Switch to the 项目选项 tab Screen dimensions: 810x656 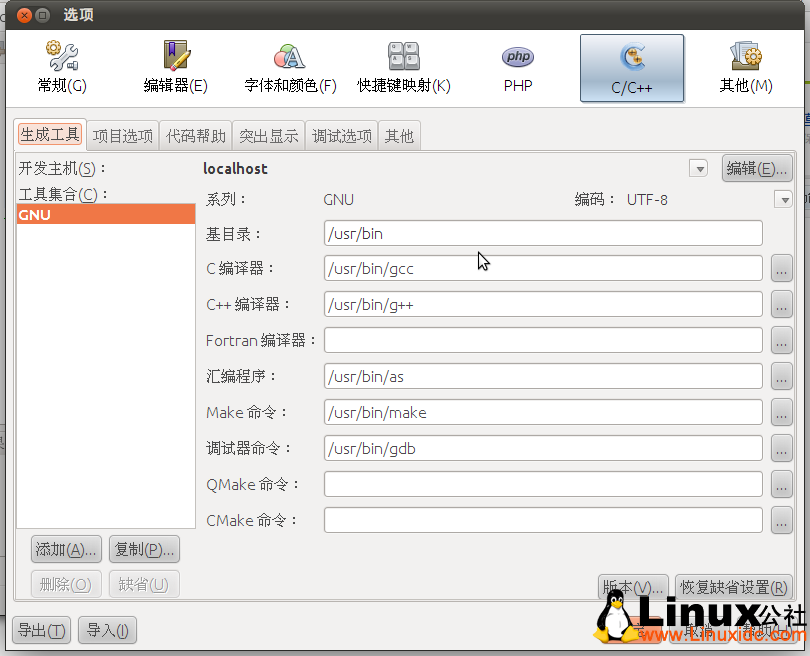click(123, 136)
